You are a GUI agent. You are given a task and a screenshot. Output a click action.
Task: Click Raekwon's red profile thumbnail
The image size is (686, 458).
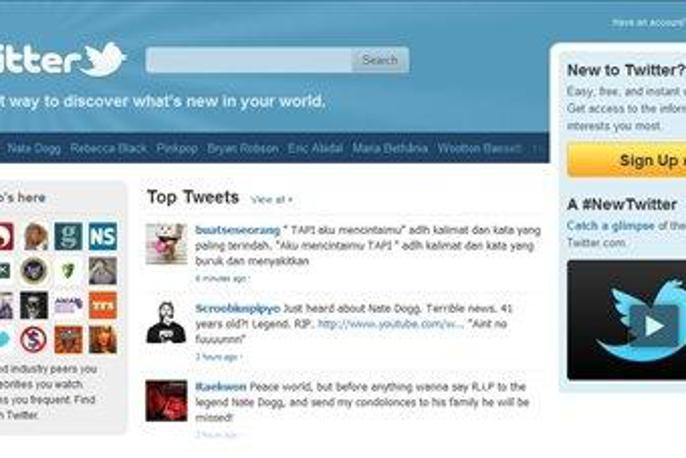[x=166, y=401]
